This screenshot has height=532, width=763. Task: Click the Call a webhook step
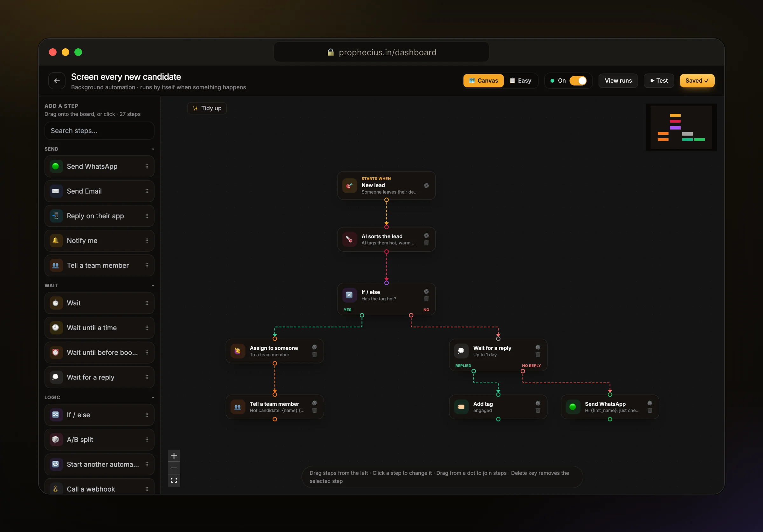(100, 487)
